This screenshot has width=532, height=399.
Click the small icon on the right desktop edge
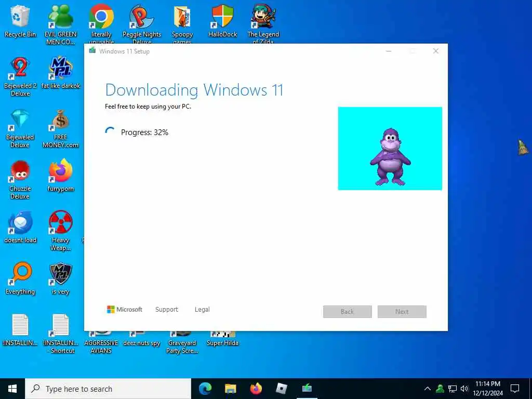[523, 147]
